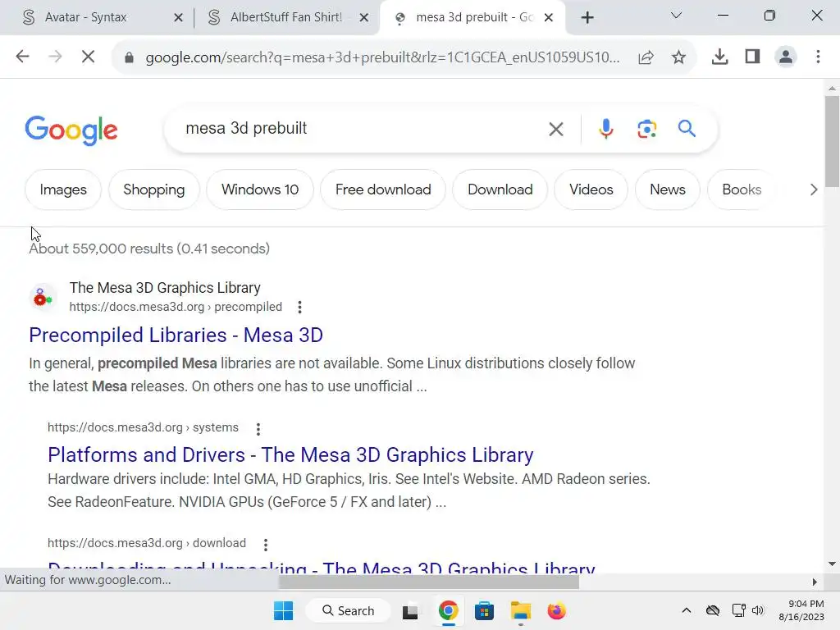Open Task View on taskbar

pos(410,610)
